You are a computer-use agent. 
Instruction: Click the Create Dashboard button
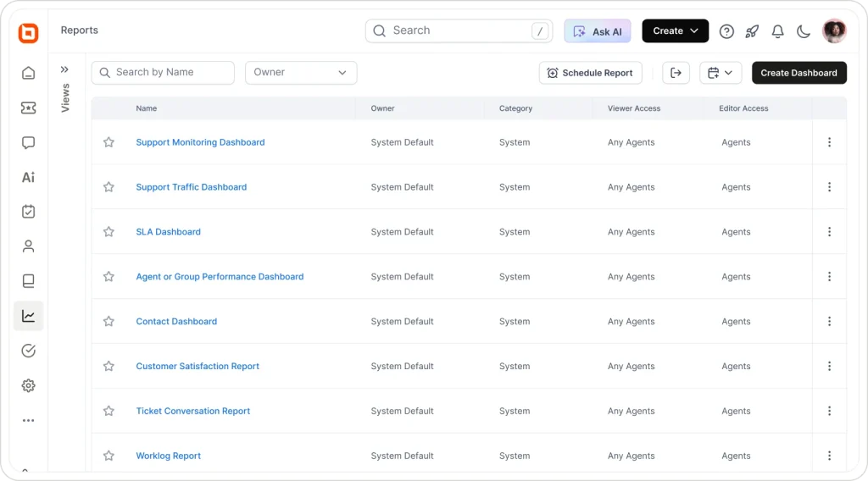click(798, 73)
